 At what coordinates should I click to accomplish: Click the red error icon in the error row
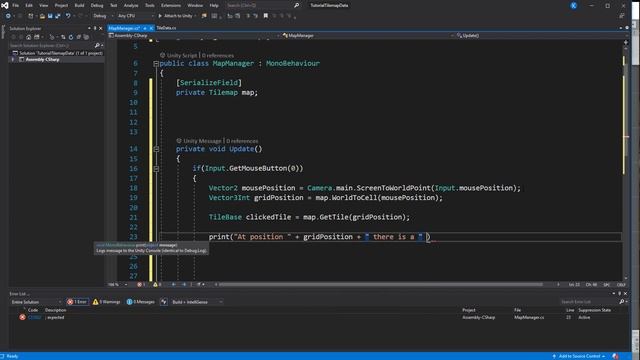click(x=22, y=317)
